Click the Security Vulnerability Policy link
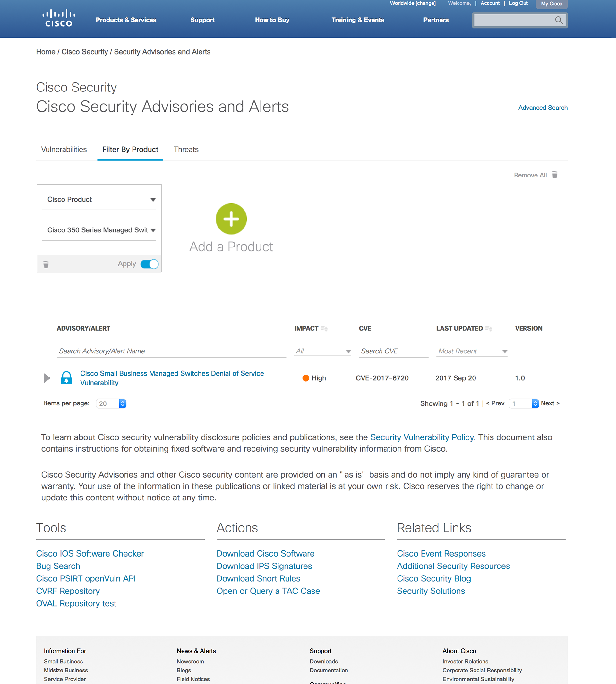The height and width of the screenshot is (684, 616). point(423,437)
